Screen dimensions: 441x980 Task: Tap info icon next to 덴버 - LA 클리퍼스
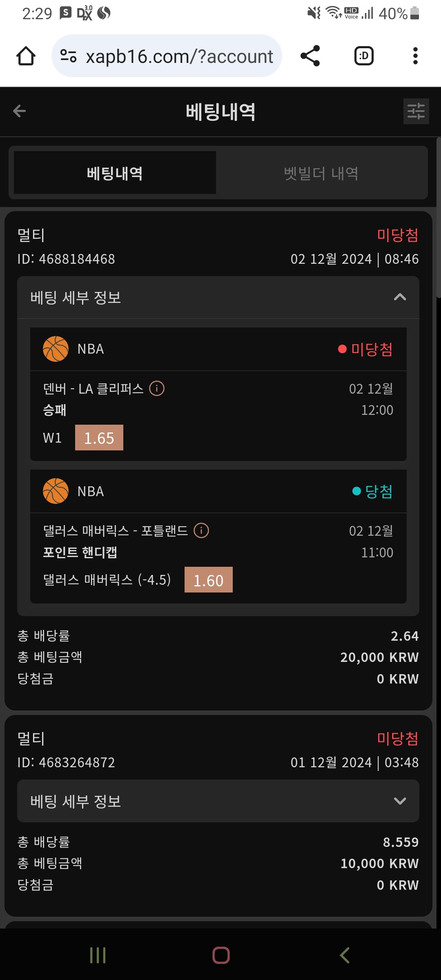(157, 388)
